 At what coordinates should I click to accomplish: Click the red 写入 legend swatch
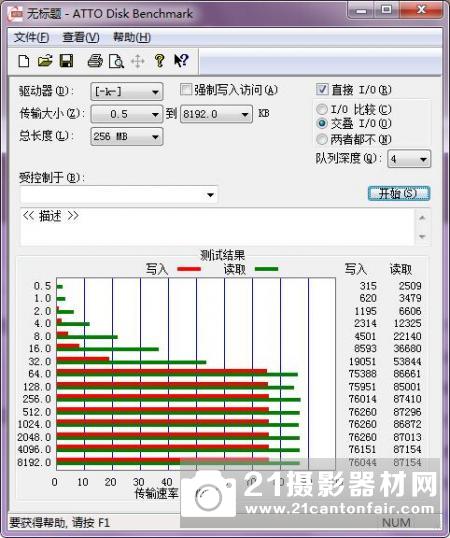click(189, 269)
